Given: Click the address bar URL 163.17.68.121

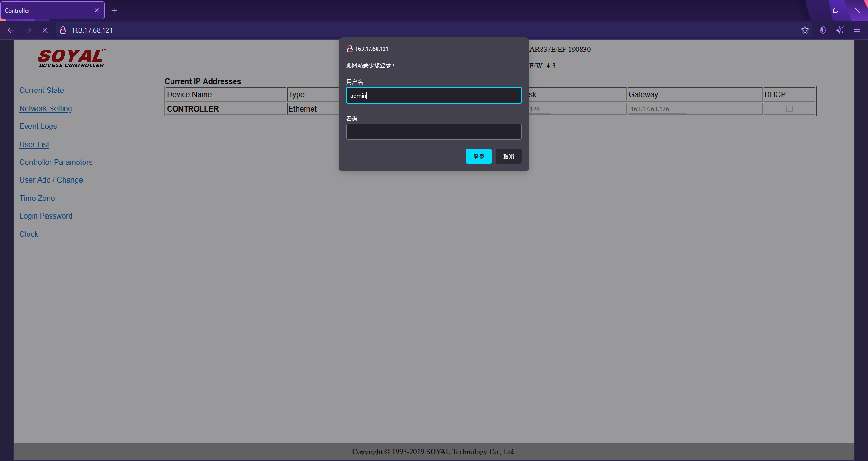Looking at the screenshot, I should [92, 30].
